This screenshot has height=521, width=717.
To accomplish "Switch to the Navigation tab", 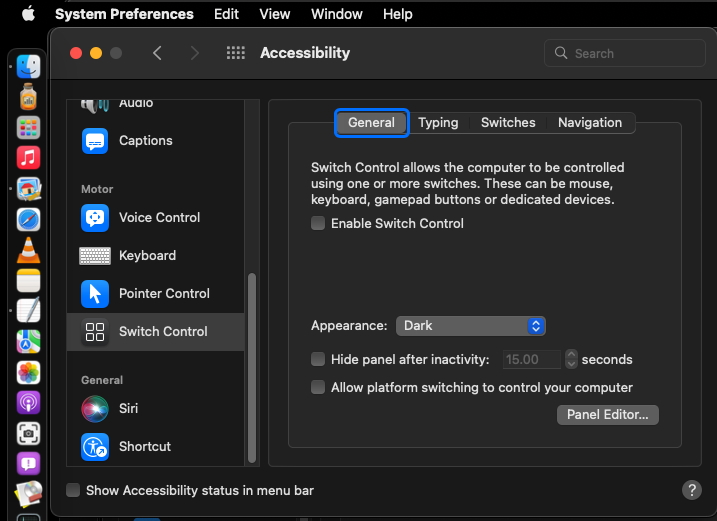I will 589,123.
